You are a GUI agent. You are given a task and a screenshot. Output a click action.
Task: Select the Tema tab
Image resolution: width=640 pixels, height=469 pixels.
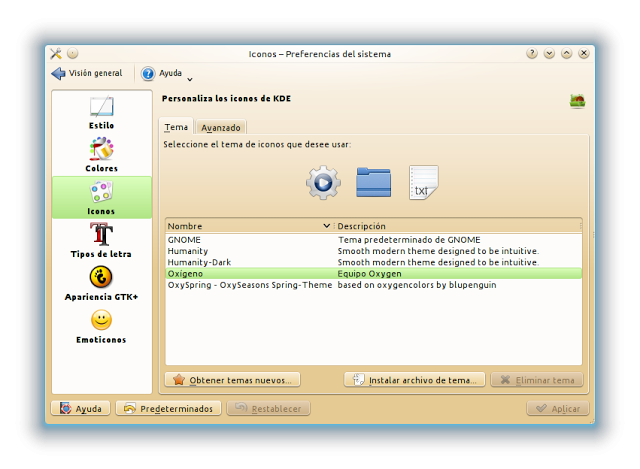[x=176, y=128]
